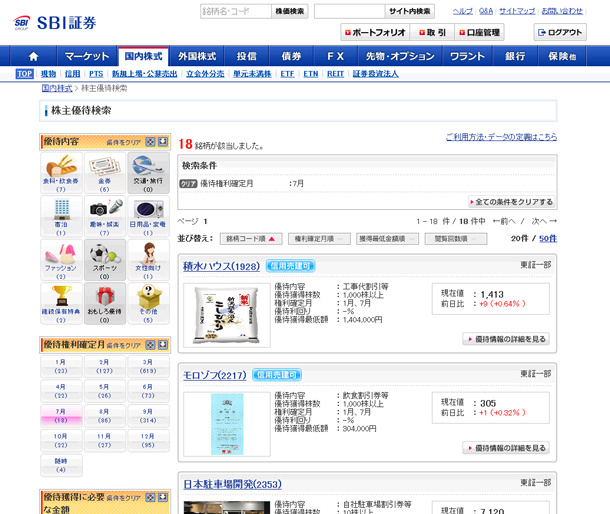Select the gift voucher (金券) category icon
This screenshot has width=610, height=514.
tap(104, 173)
